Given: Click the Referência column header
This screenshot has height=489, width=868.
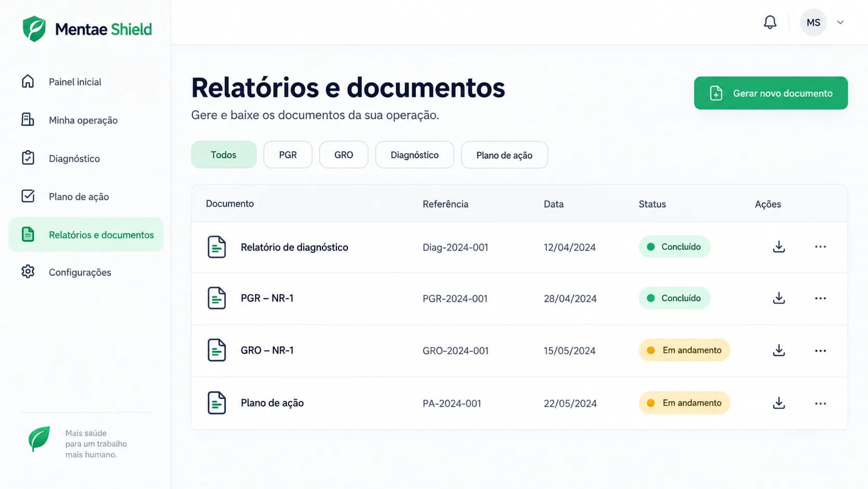Looking at the screenshot, I should coord(445,204).
